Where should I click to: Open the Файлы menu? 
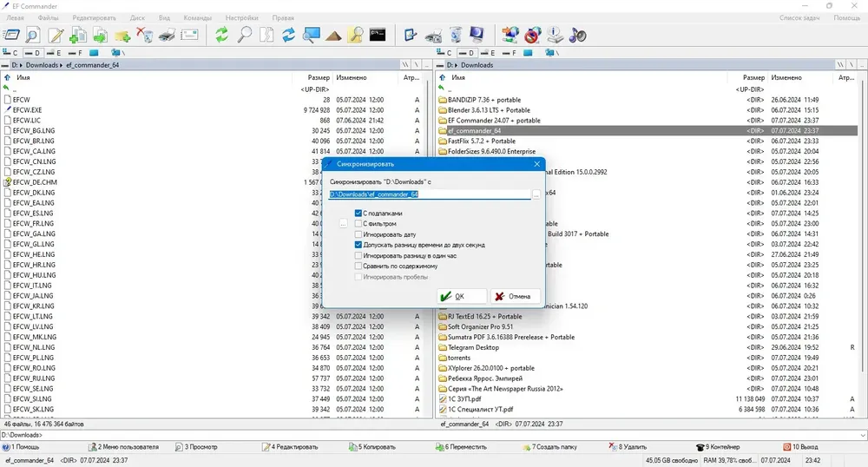point(48,17)
